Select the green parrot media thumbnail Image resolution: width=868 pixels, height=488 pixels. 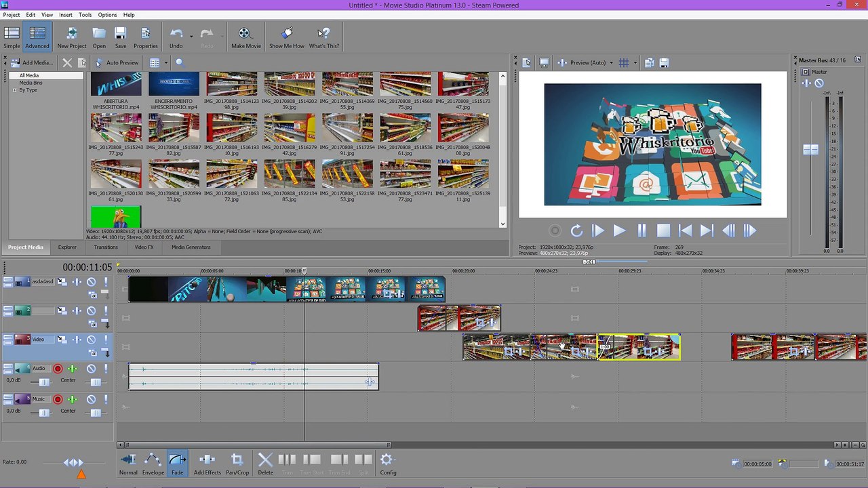coord(116,217)
